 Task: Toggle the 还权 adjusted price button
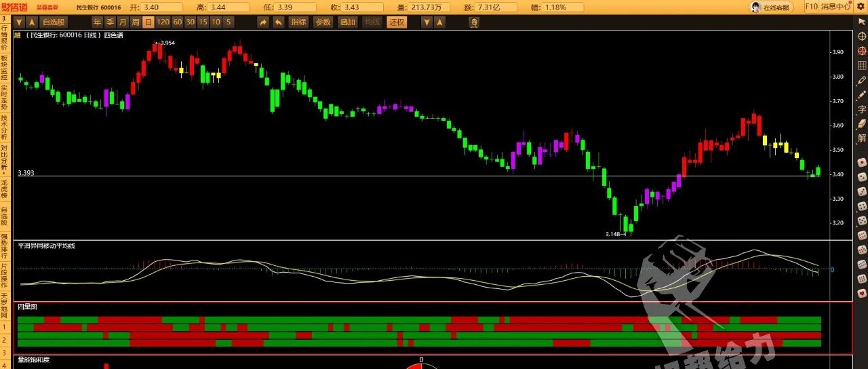(397, 22)
